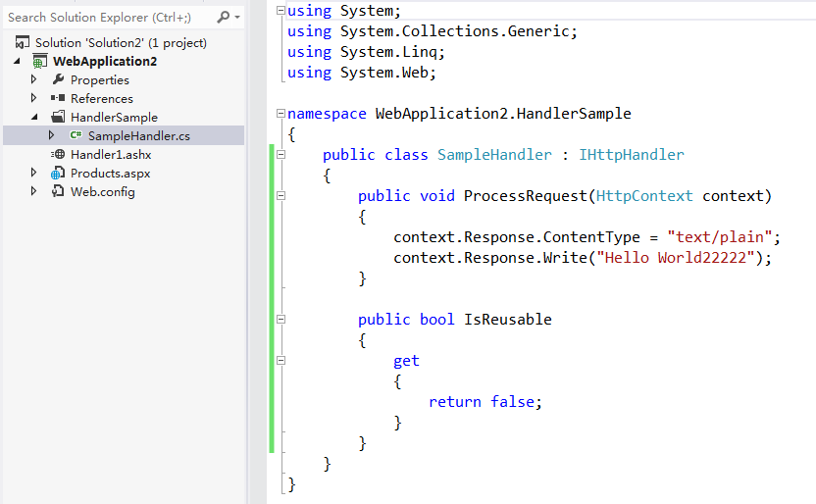Click the 'get' accessor keyword
Image resolution: width=816 pixels, height=504 pixels.
(x=406, y=361)
